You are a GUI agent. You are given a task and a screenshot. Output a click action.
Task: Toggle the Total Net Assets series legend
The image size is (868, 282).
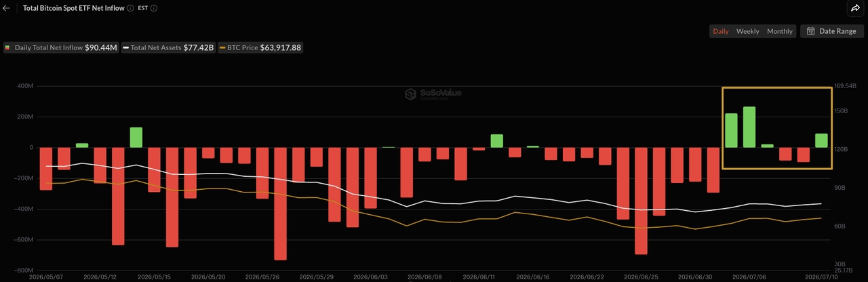pyautogui.click(x=168, y=48)
